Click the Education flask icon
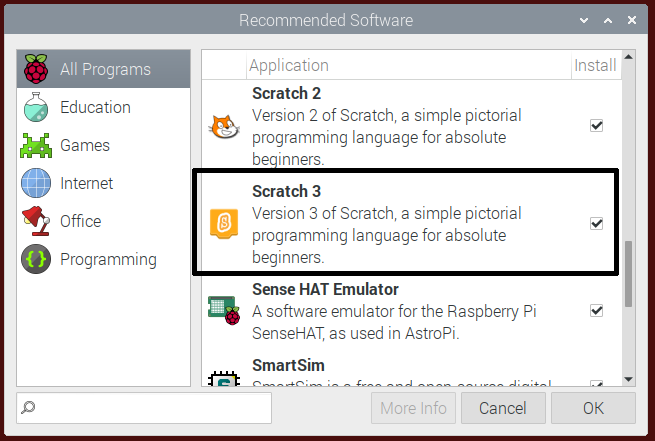The image size is (655, 441). (x=36, y=108)
